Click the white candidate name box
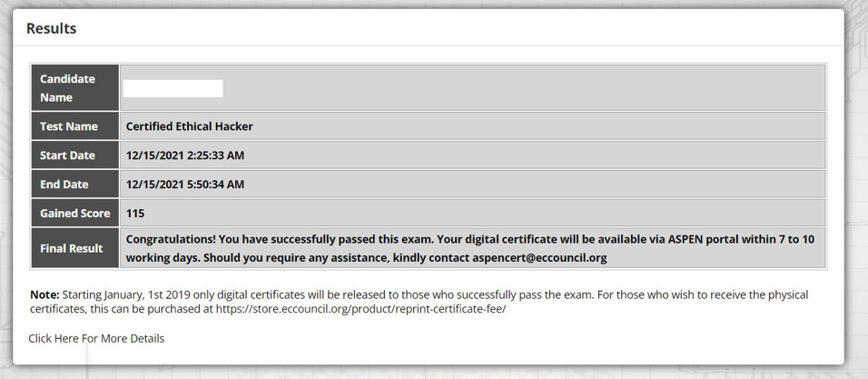The image size is (868, 379). click(173, 88)
